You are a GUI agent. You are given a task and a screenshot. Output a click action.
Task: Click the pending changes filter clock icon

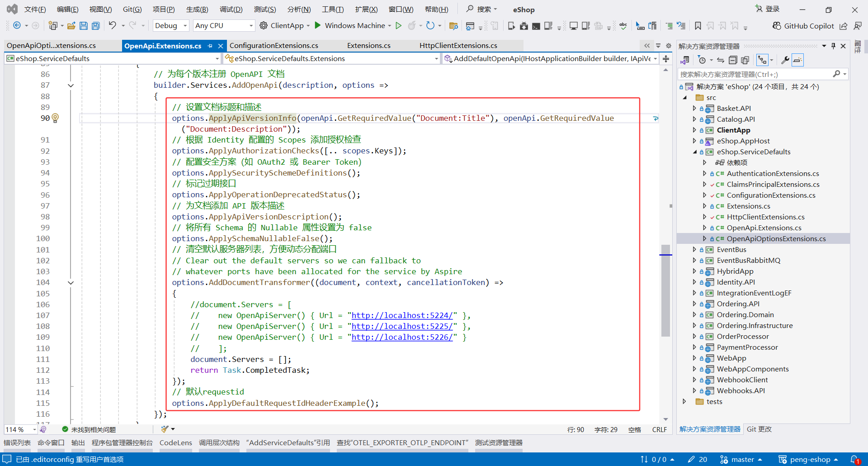(x=702, y=60)
